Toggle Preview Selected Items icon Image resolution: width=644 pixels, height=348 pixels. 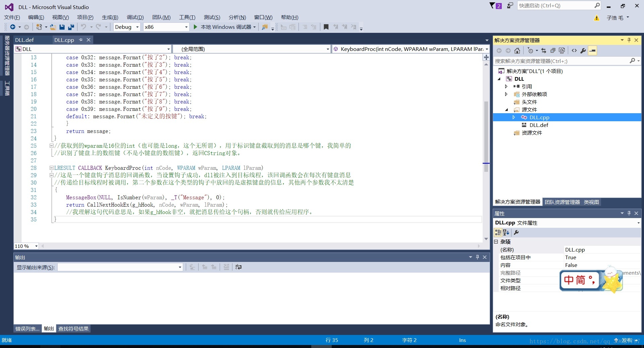[593, 51]
